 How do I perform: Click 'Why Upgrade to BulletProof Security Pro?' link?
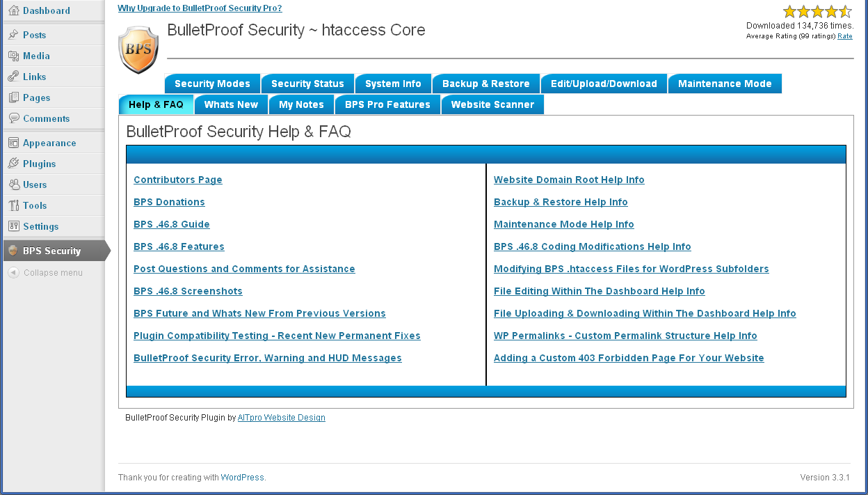[x=200, y=8]
